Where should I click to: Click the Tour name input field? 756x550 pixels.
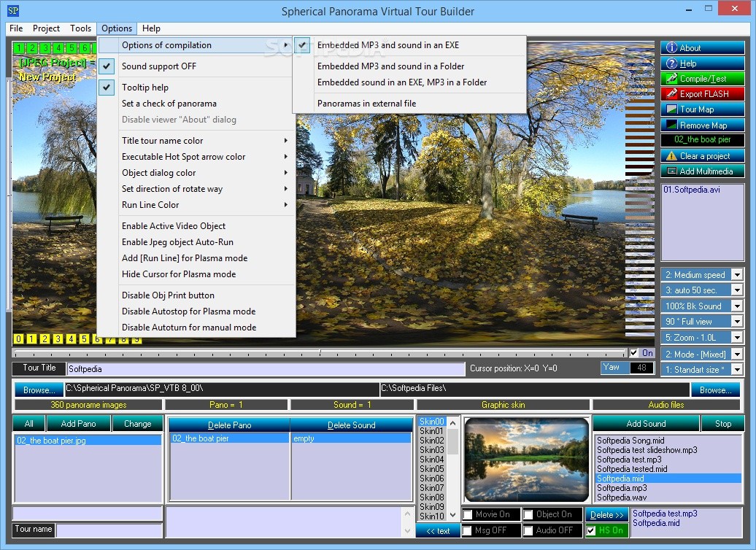point(109,530)
